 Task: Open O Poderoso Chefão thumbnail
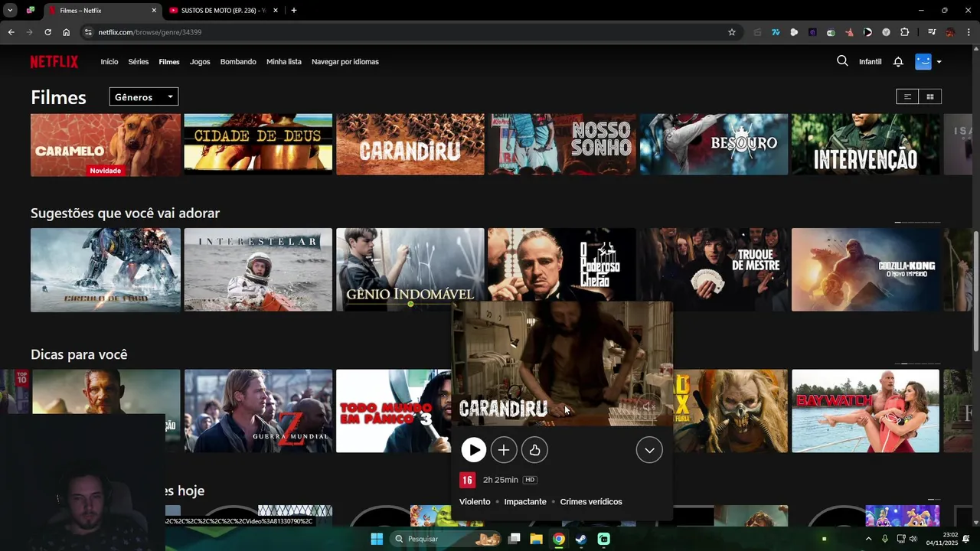click(562, 264)
